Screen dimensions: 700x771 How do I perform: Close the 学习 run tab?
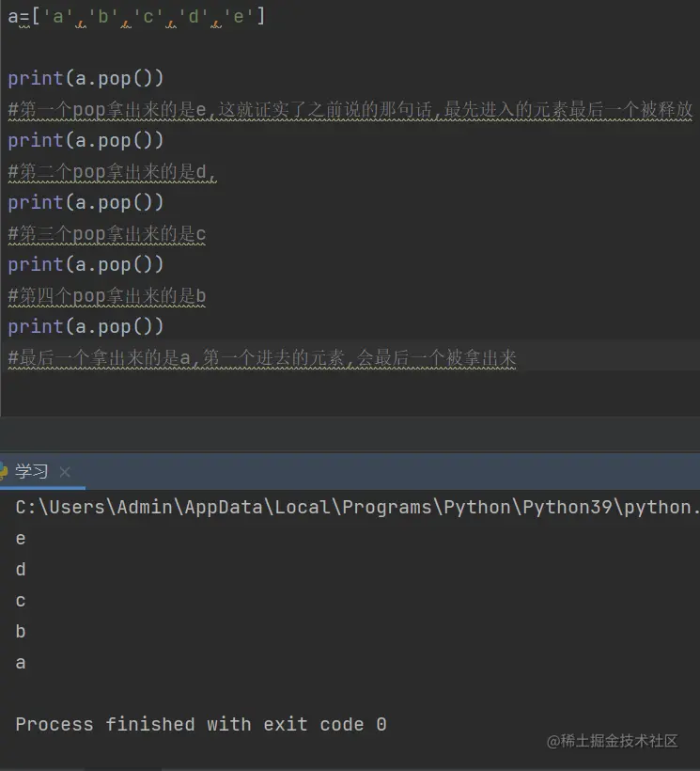[x=64, y=472]
